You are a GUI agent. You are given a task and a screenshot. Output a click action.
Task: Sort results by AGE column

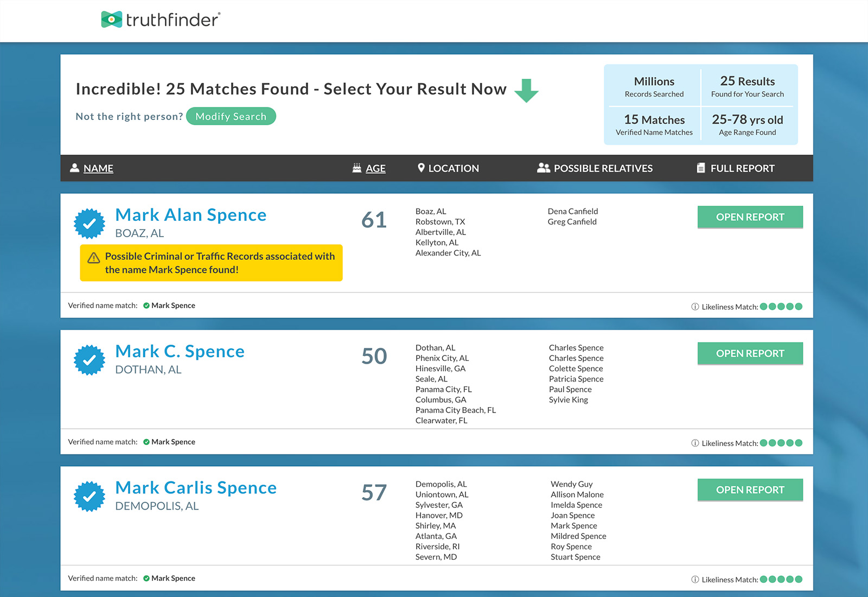tap(375, 168)
